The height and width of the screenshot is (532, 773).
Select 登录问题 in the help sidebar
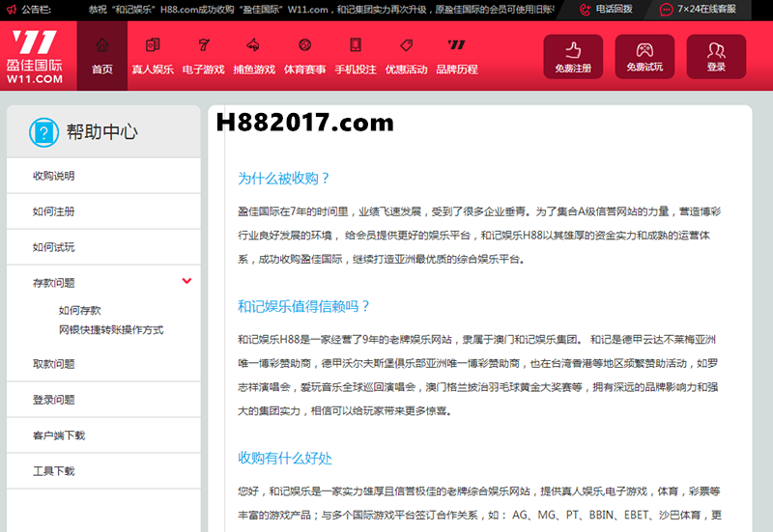(103, 400)
